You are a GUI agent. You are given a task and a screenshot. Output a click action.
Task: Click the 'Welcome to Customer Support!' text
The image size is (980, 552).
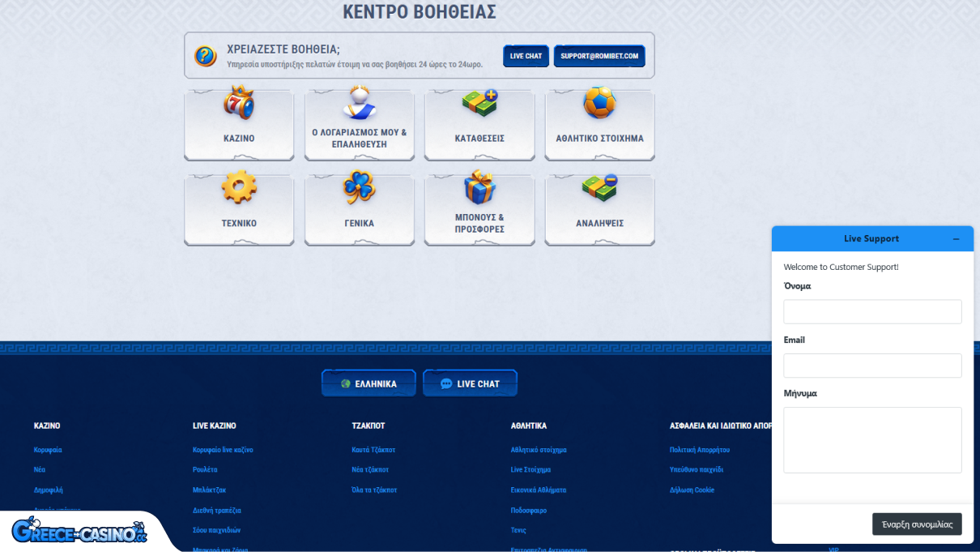click(x=841, y=267)
